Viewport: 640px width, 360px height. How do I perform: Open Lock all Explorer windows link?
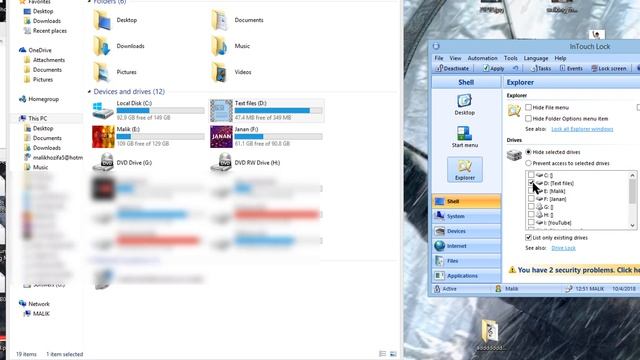pos(582,129)
